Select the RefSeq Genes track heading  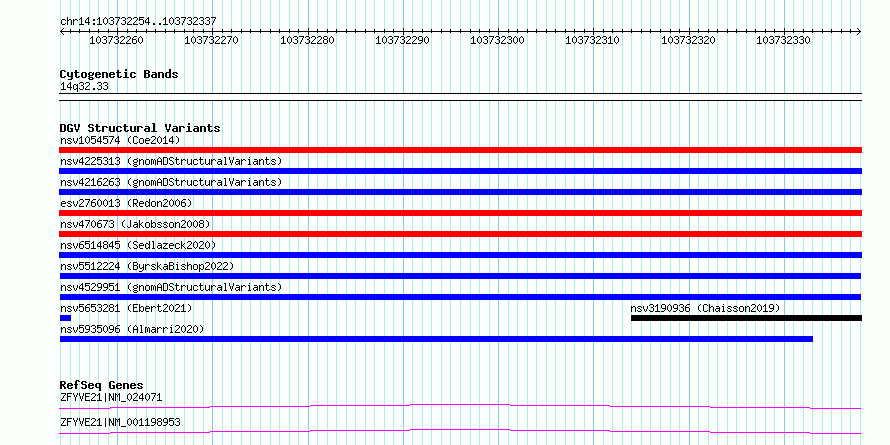coord(101,385)
